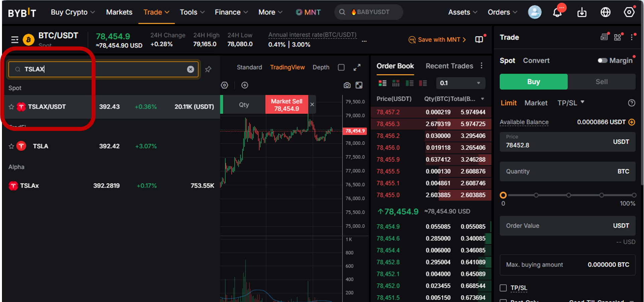
Task: Open the Markets menu item
Action: click(119, 12)
